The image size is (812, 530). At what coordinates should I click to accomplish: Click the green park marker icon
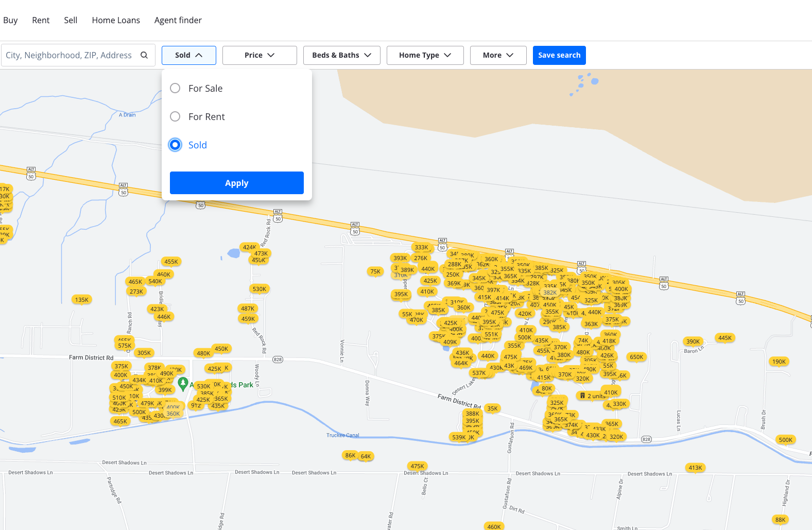[x=183, y=384]
